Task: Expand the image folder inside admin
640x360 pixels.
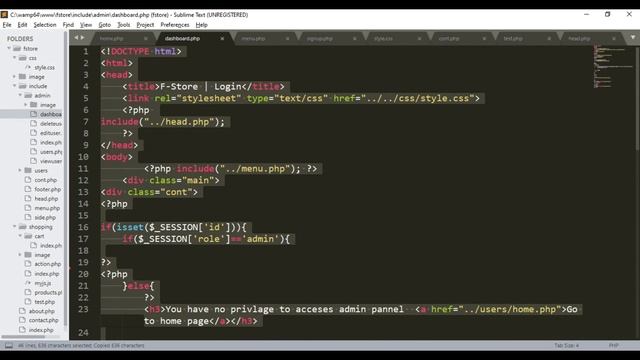Action: tap(25, 104)
